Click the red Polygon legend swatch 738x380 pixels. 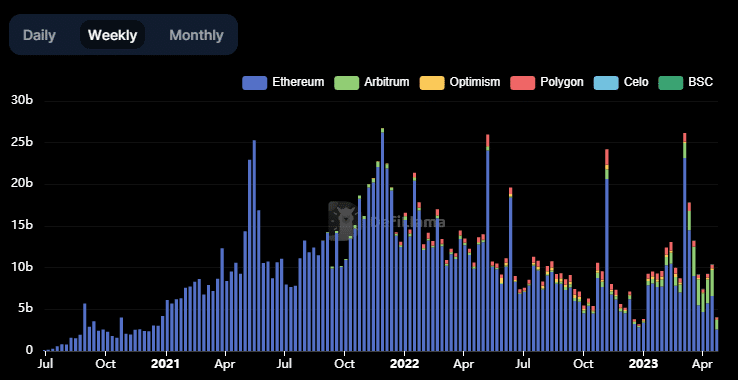[522, 82]
